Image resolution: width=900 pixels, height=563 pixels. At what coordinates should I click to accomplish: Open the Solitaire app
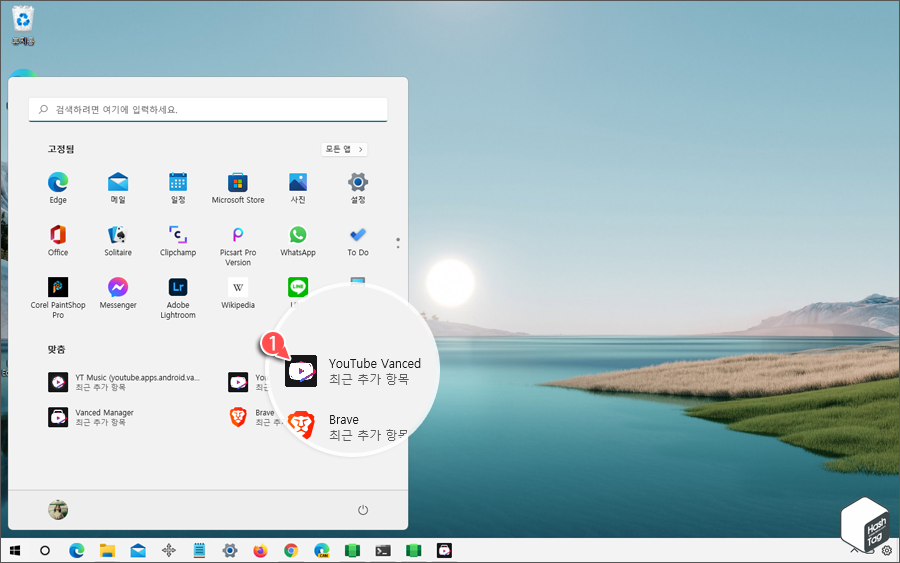tap(118, 240)
